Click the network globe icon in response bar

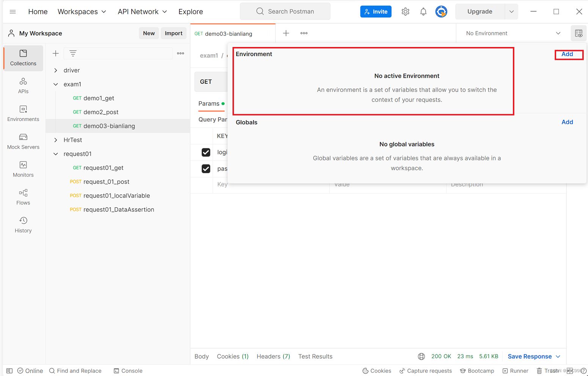[x=421, y=356]
